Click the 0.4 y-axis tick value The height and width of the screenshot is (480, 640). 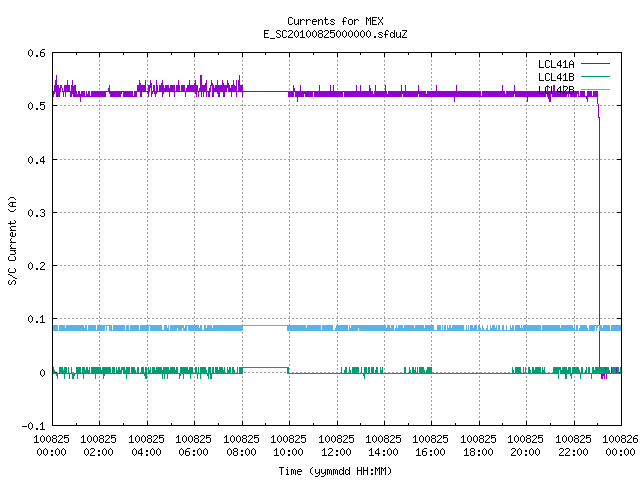point(36,160)
